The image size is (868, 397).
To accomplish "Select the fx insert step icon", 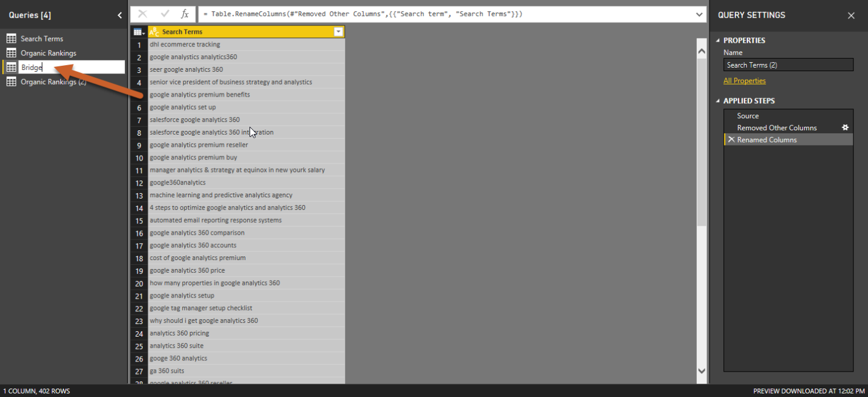I will pyautogui.click(x=184, y=14).
